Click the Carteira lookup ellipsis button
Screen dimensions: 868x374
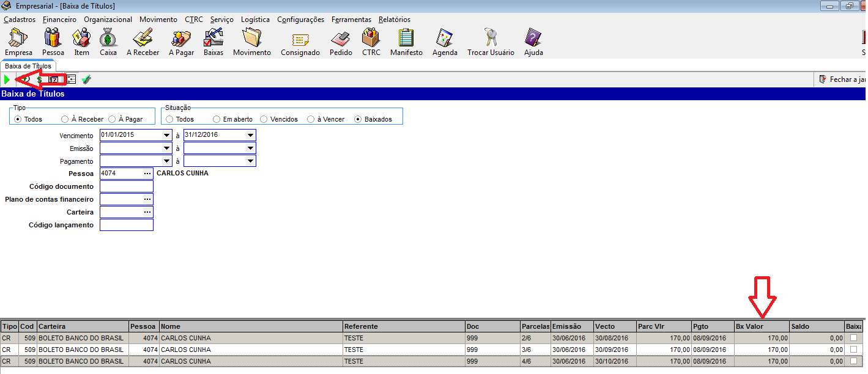(x=147, y=212)
